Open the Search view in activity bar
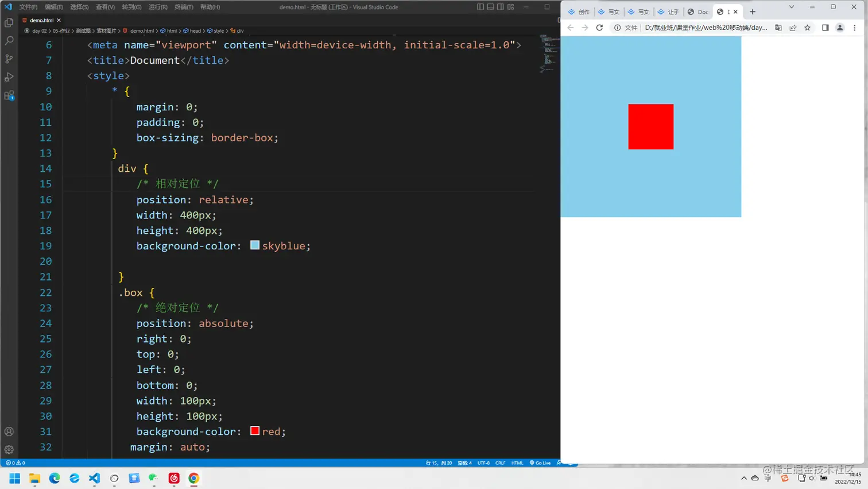The height and width of the screenshot is (489, 868). (9, 41)
